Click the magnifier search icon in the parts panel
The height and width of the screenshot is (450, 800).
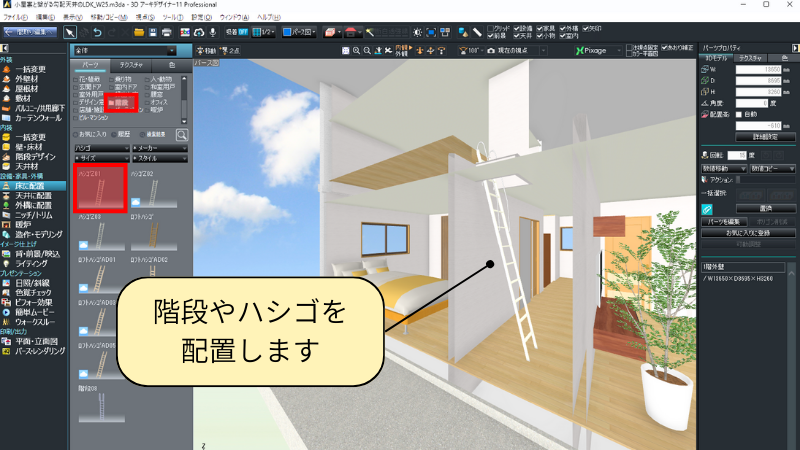click(183, 134)
